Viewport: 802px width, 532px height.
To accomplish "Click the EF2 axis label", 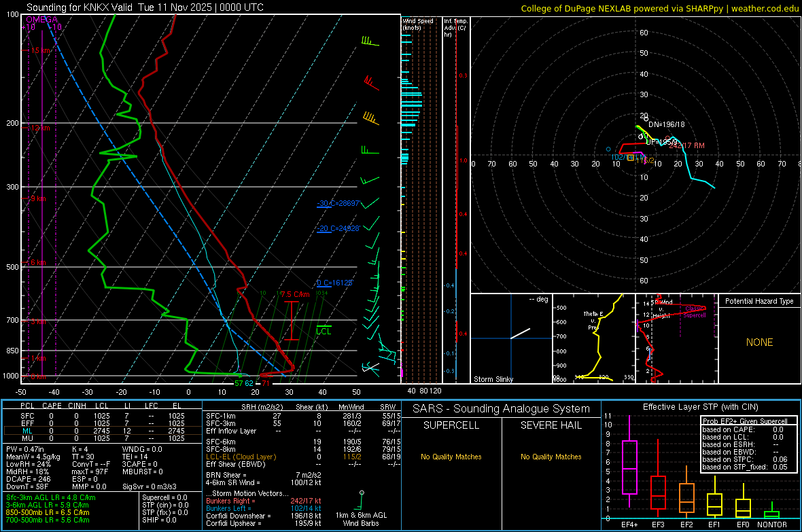I will (x=686, y=525).
